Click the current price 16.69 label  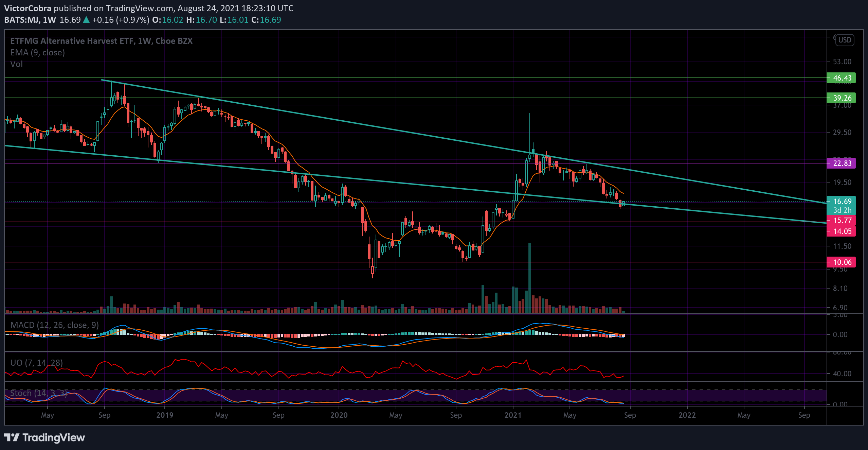[x=841, y=201]
